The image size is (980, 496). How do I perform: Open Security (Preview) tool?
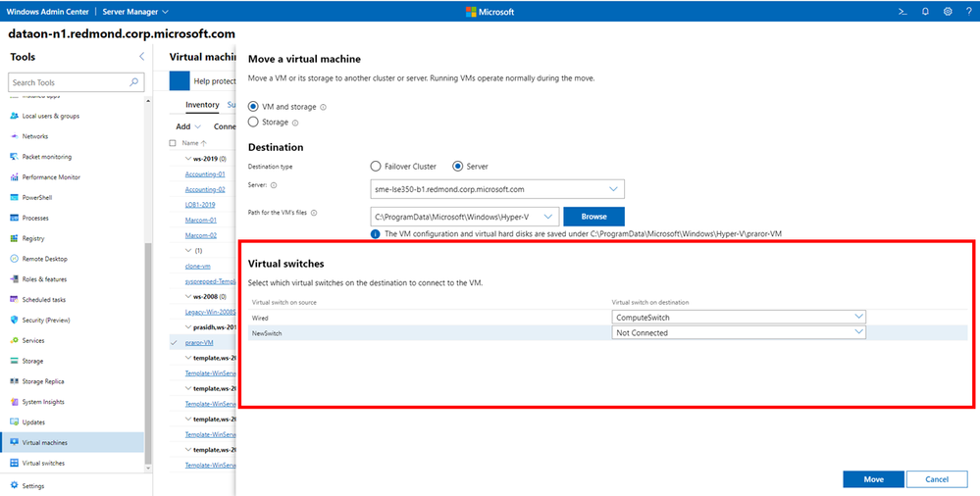coord(46,320)
